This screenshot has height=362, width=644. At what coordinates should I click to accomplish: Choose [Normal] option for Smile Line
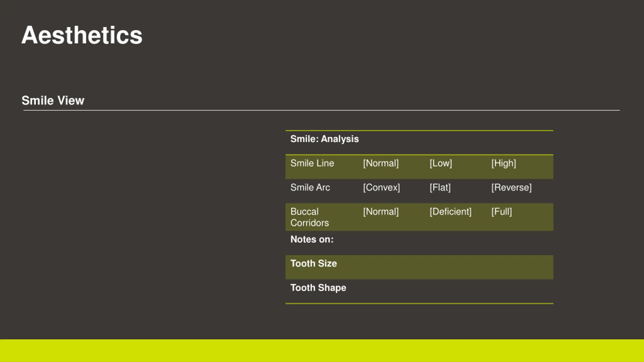(381, 163)
